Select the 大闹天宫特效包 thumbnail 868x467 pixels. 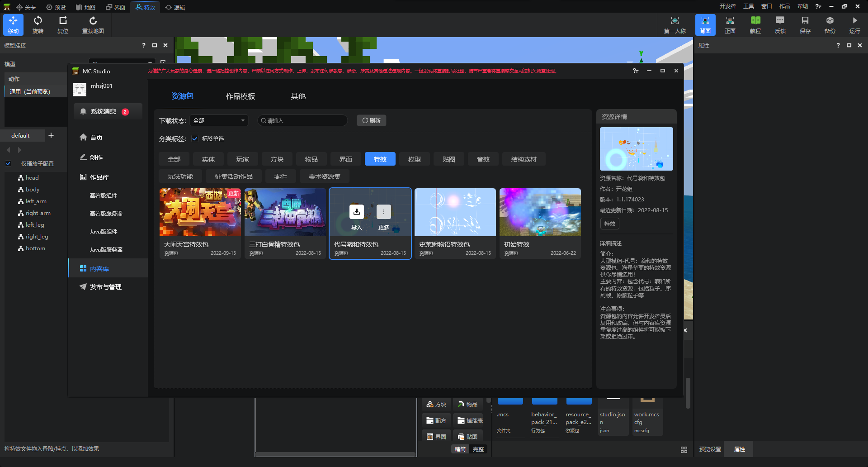200,212
